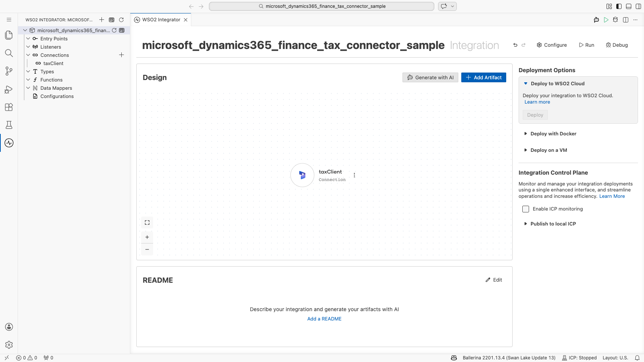Open the Extensions view
The width and height of the screenshot is (644, 362).
(x=9, y=107)
